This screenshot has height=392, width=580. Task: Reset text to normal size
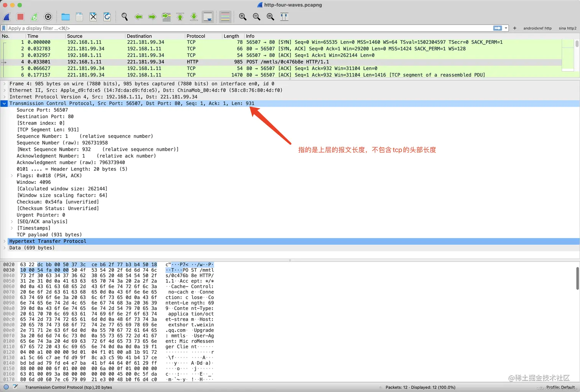tap(270, 17)
